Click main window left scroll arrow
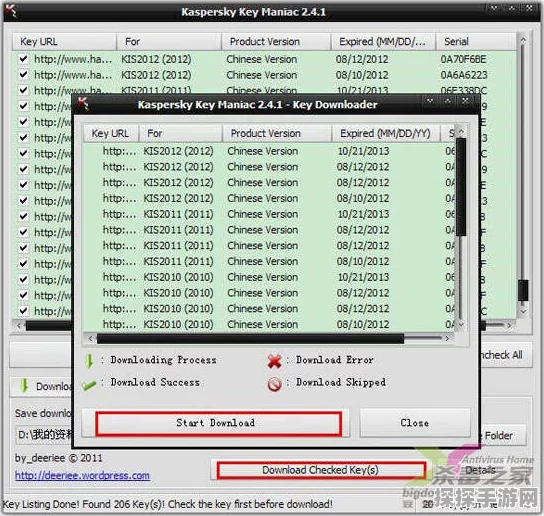 19,325
